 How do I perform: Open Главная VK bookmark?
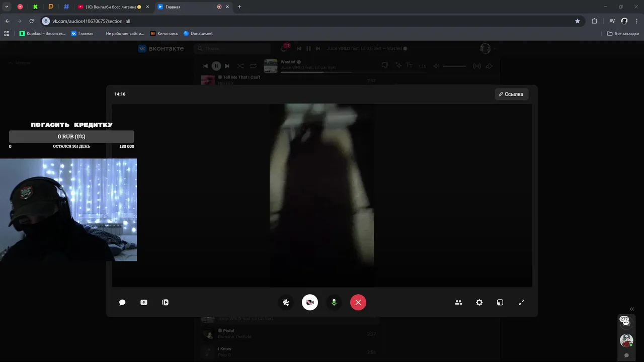(82, 34)
